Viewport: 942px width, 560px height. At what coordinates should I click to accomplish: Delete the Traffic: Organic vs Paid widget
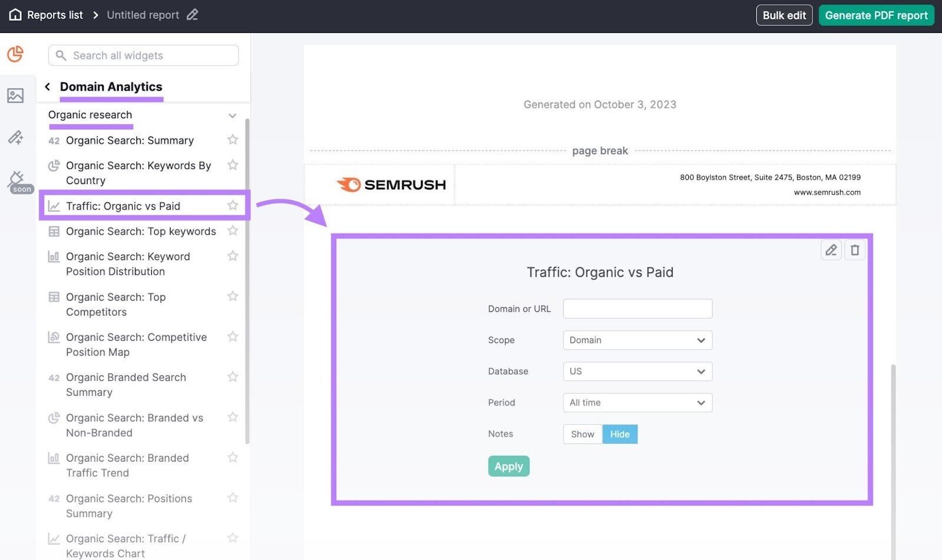pos(855,249)
